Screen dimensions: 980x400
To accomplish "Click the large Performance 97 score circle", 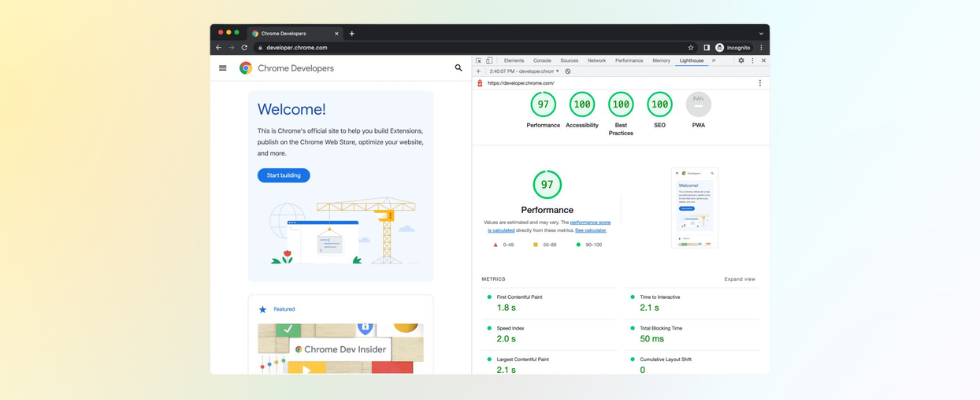I will [547, 185].
